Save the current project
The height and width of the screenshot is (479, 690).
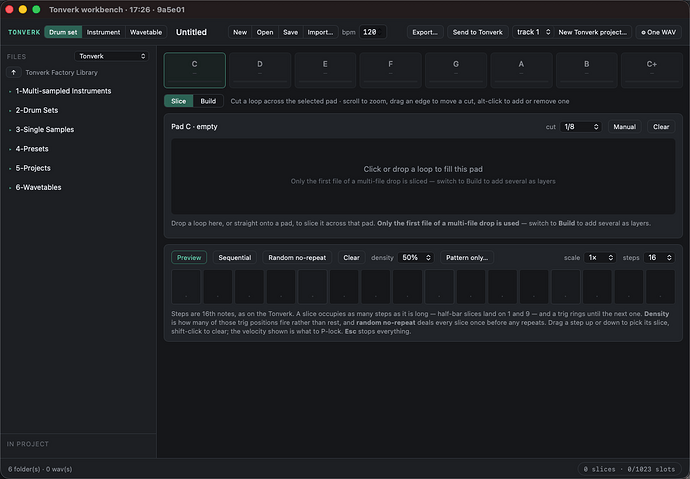[290, 32]
